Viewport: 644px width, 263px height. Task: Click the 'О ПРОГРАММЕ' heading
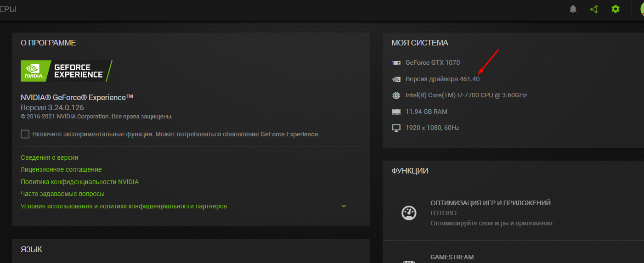[48, 43]
